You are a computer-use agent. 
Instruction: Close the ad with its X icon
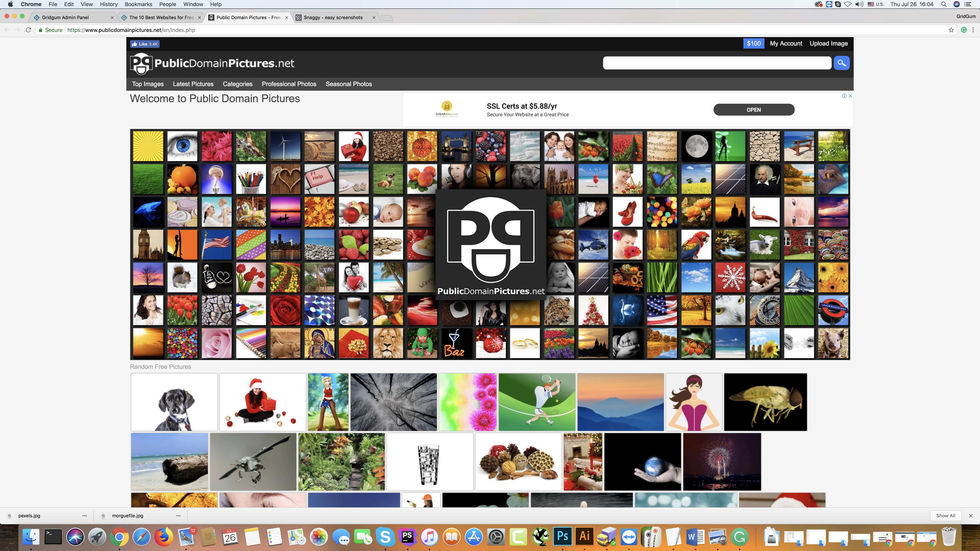pyautogui.click(x=850, y=96)
